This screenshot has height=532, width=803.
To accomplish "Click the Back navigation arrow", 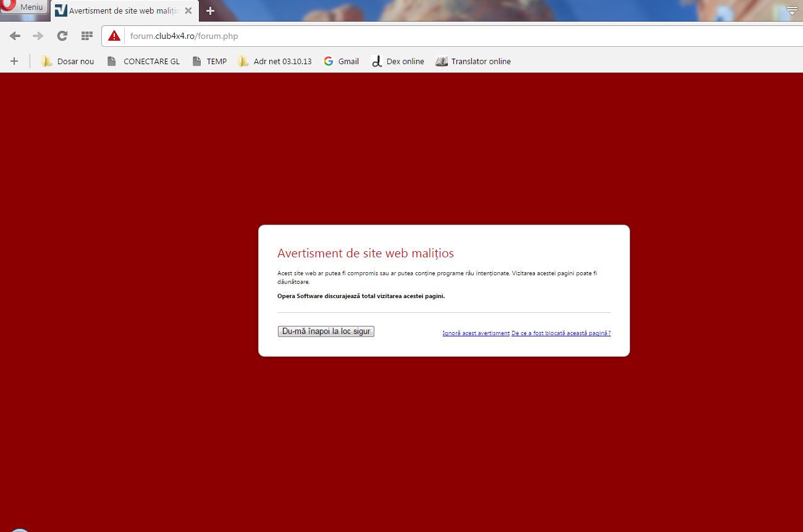I will pos(15,36).
